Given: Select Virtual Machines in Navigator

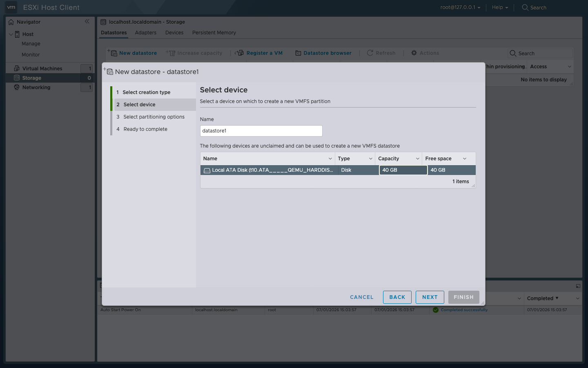Looking at the screenshot, I should pos(42,68).
